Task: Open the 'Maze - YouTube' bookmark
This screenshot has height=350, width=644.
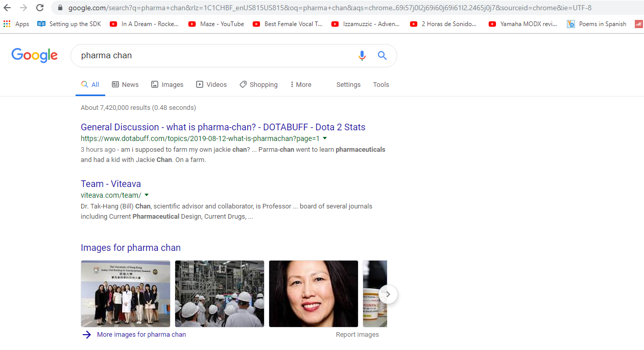Action: click(x=216, y=24)
